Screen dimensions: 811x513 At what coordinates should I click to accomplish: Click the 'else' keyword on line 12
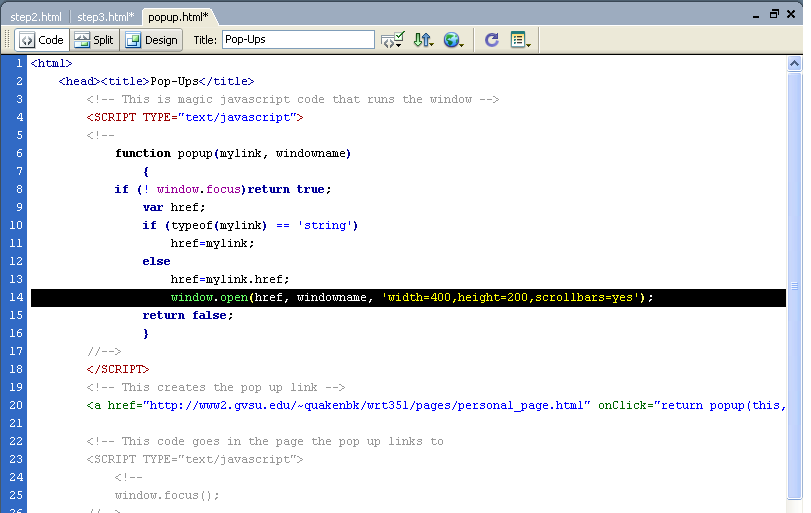(x=156, y=262)
